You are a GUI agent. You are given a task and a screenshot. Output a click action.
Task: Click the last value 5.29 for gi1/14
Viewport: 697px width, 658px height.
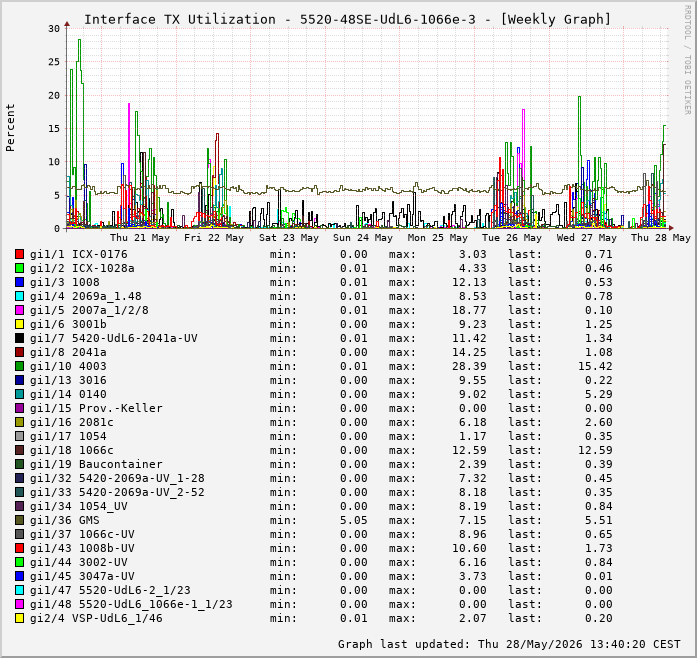click(x=599, y=394)
